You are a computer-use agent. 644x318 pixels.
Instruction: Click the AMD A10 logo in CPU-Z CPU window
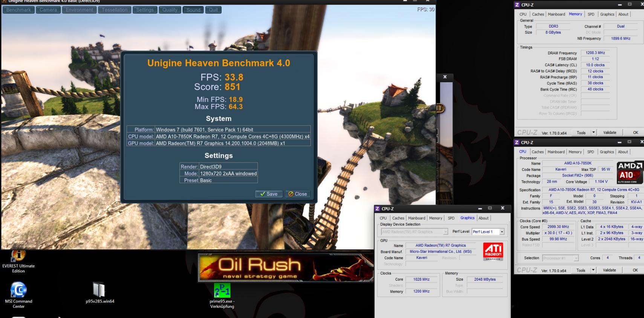point(630,173)
